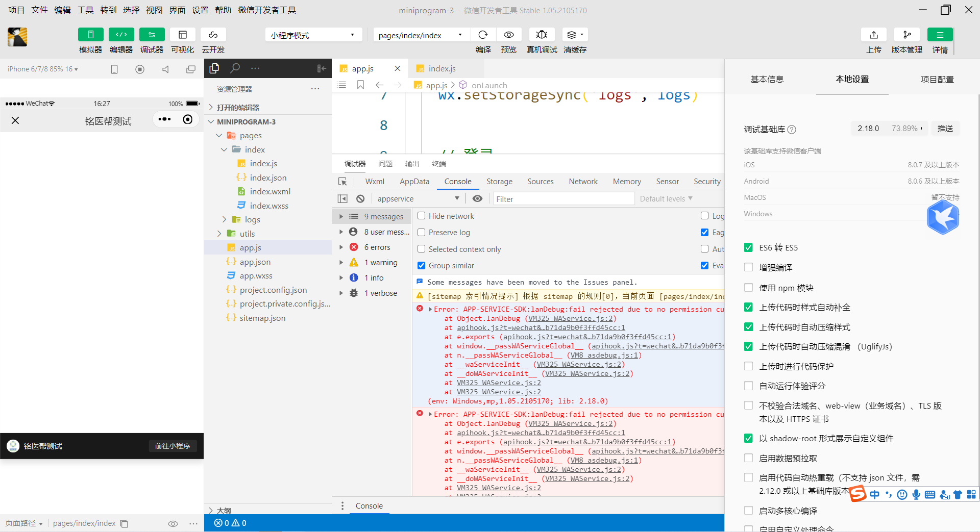Click the compile (编译) refresh icon

[483, 35]
